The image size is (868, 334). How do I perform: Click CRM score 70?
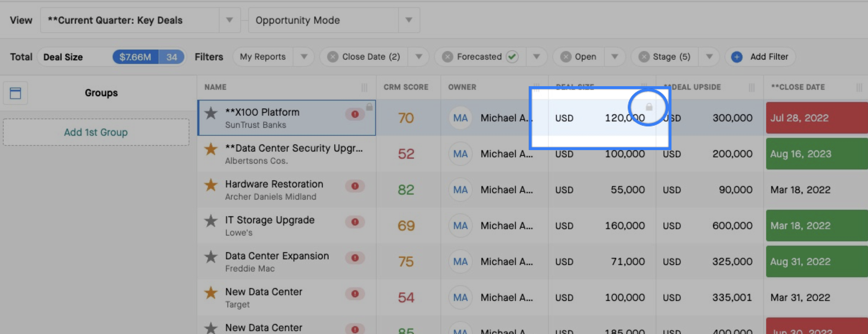click(x=406, y=118)
